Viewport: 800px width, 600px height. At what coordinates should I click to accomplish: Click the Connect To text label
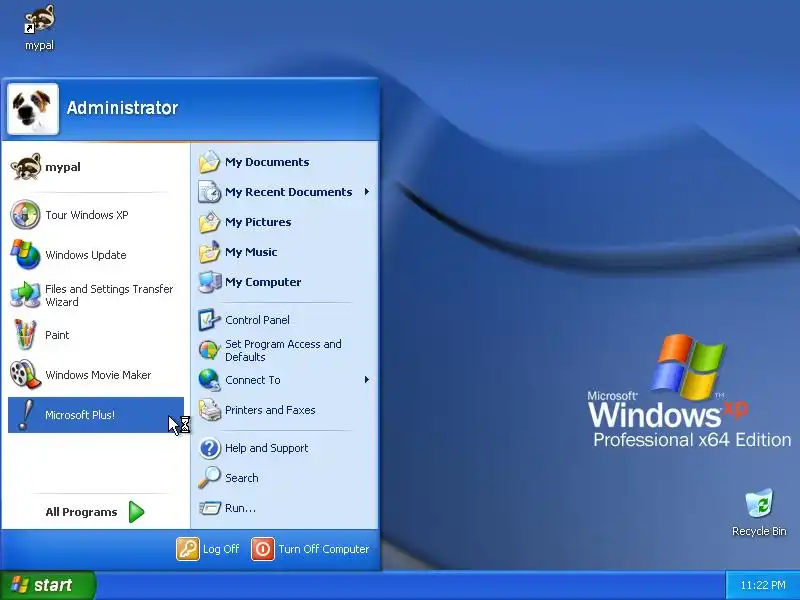(x=253, y=380)
